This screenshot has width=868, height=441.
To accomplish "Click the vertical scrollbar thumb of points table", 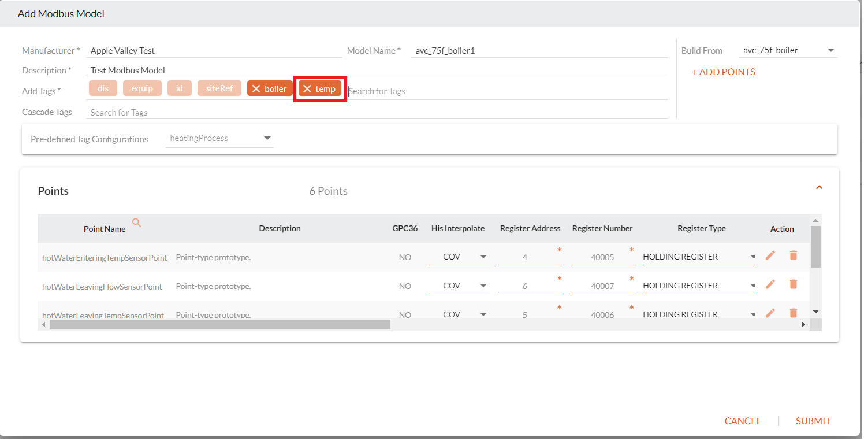I will point(815,246).
